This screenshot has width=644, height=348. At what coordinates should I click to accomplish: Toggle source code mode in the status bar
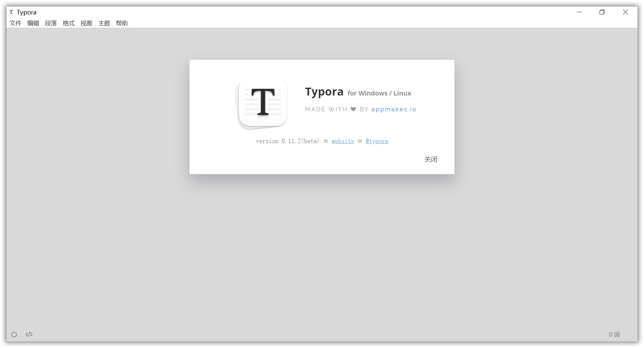tap(29, 334)
